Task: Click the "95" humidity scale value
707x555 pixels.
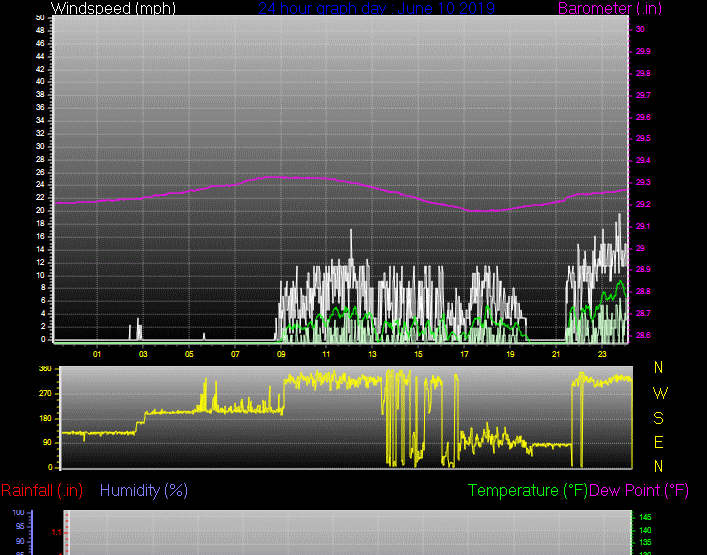Action: click(20, 527)
